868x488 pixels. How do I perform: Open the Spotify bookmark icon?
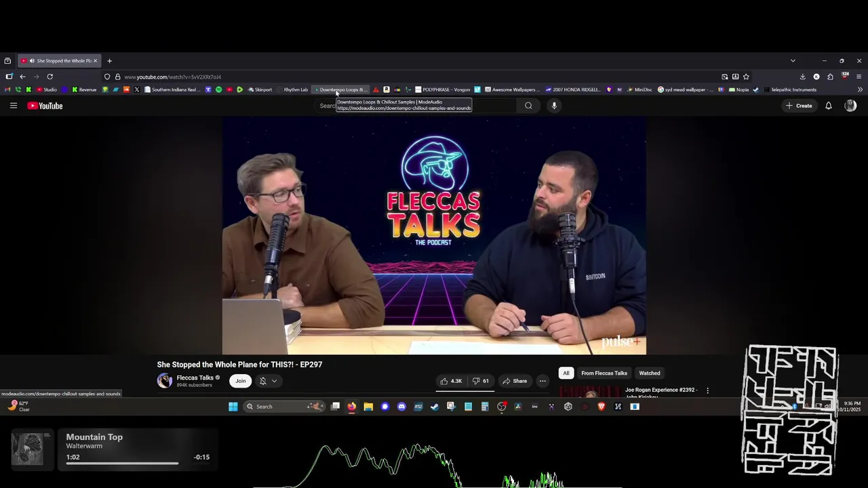coord(218,89)
